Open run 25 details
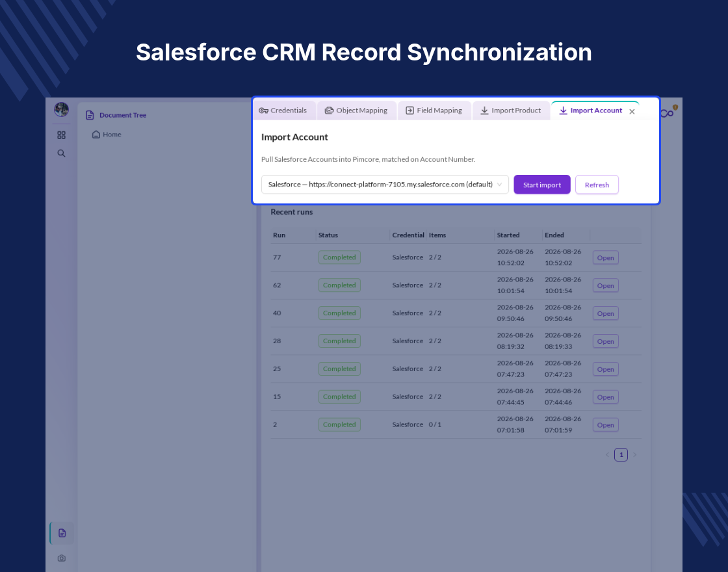 (x=605, y=369)
